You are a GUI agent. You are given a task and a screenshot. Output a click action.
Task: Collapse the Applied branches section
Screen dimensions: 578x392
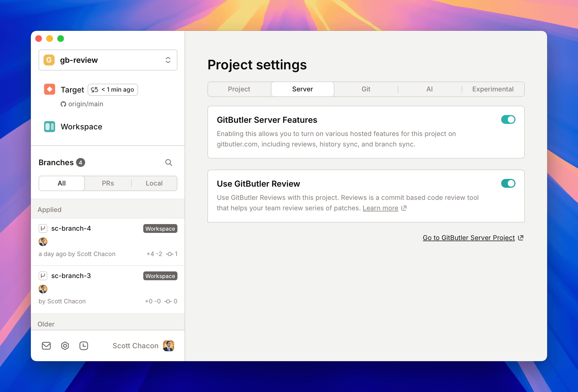(50, 209)
